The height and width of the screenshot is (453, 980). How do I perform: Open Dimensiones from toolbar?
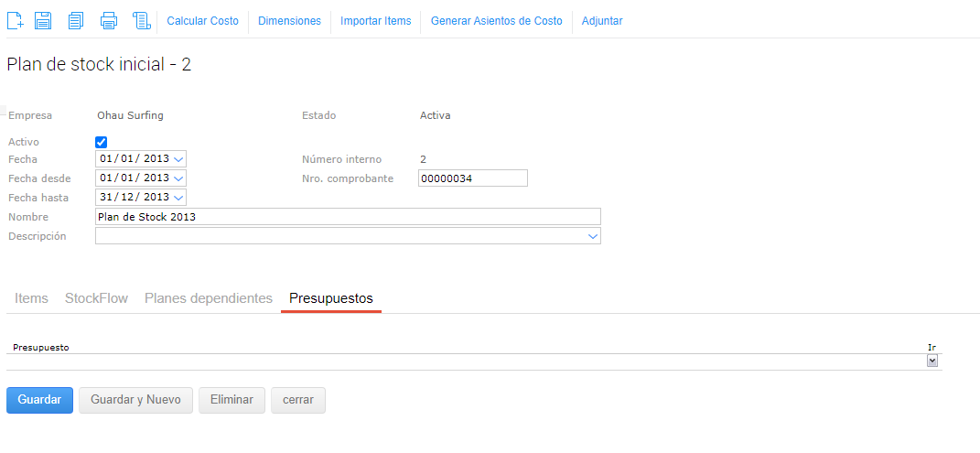point(289,21)
